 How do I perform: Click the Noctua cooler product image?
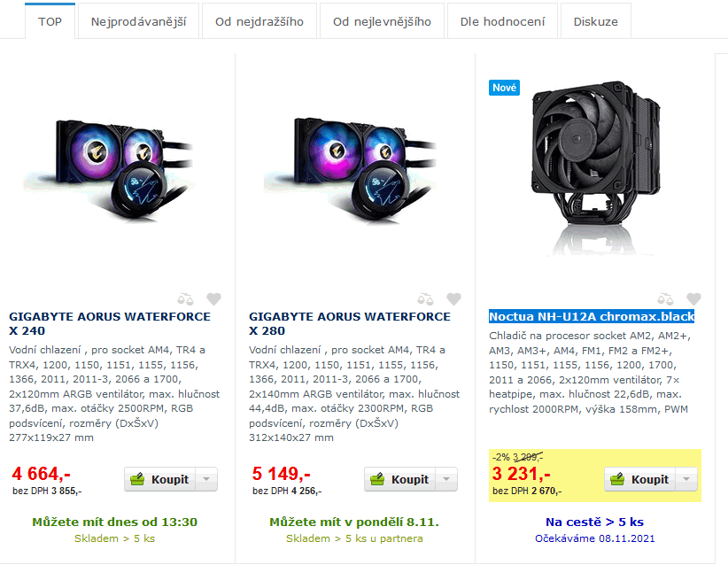click(x=596, y=168)
